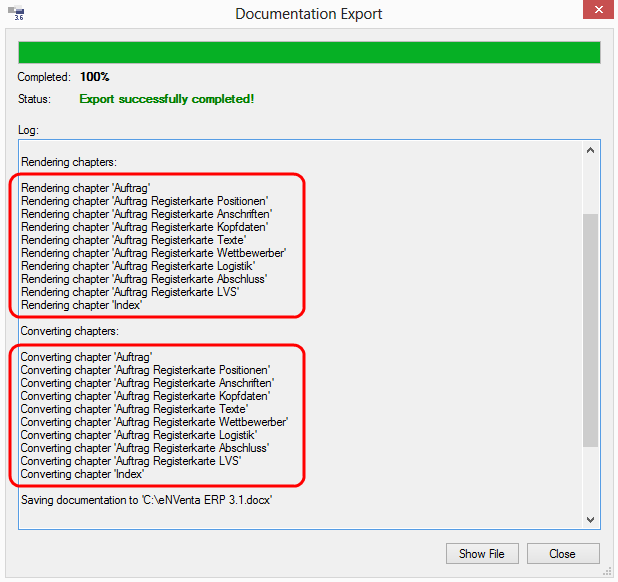This screenshot has width=618, height=582.
Task: Click the 'Saving documentation to' log line
Action: tap(147, 500)
